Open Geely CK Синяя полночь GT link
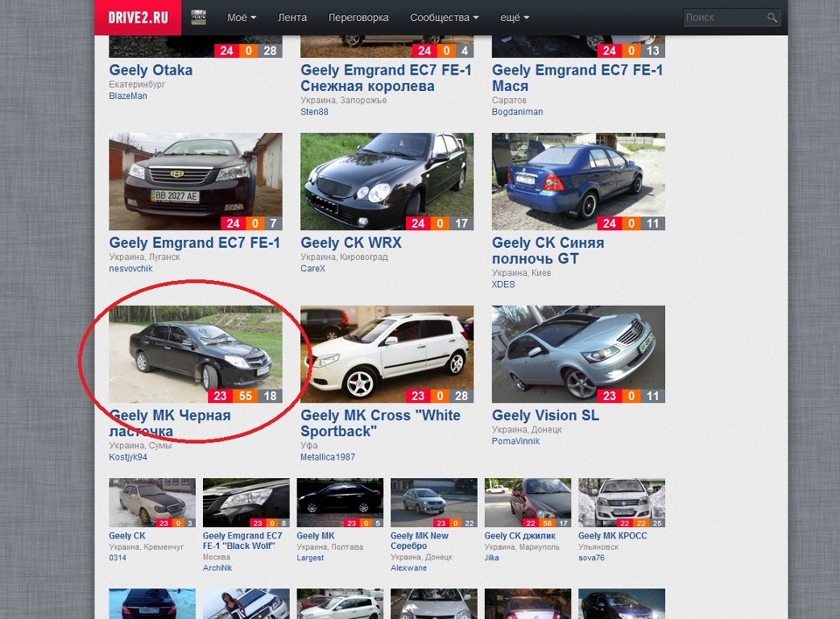 [x=548, y=250]
